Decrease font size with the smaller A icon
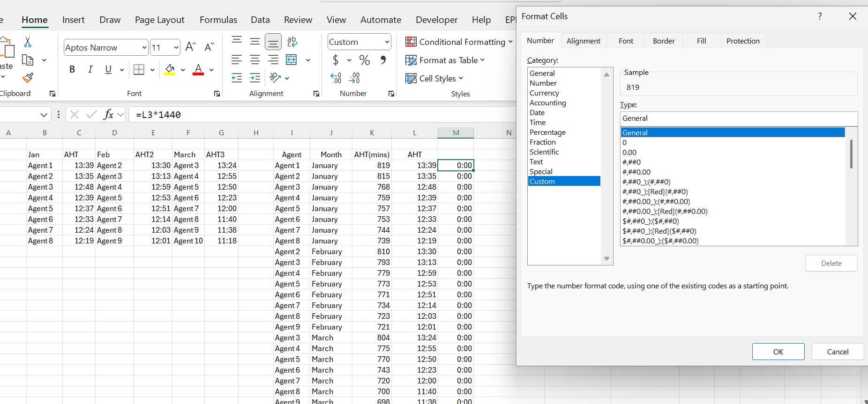 [209, 47]
